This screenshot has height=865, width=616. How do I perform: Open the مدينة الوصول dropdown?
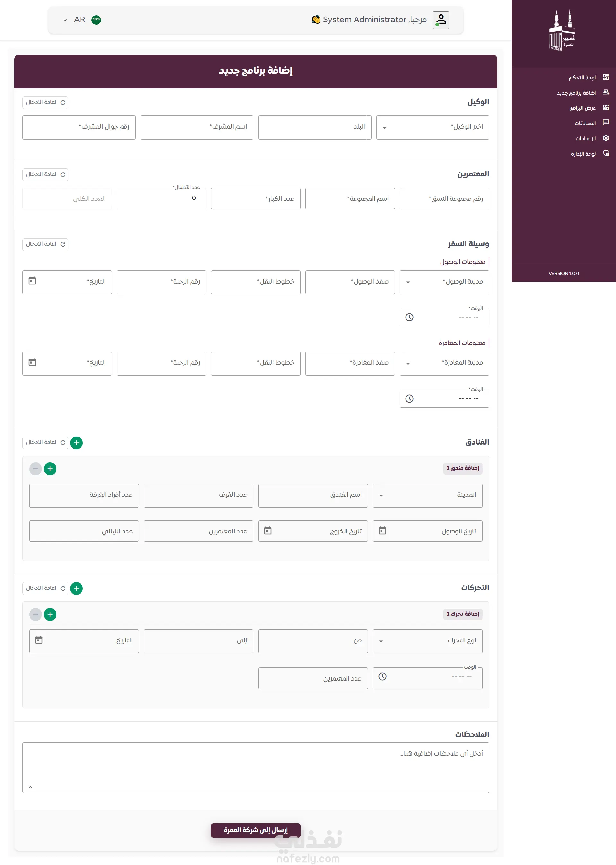point(408,282)
